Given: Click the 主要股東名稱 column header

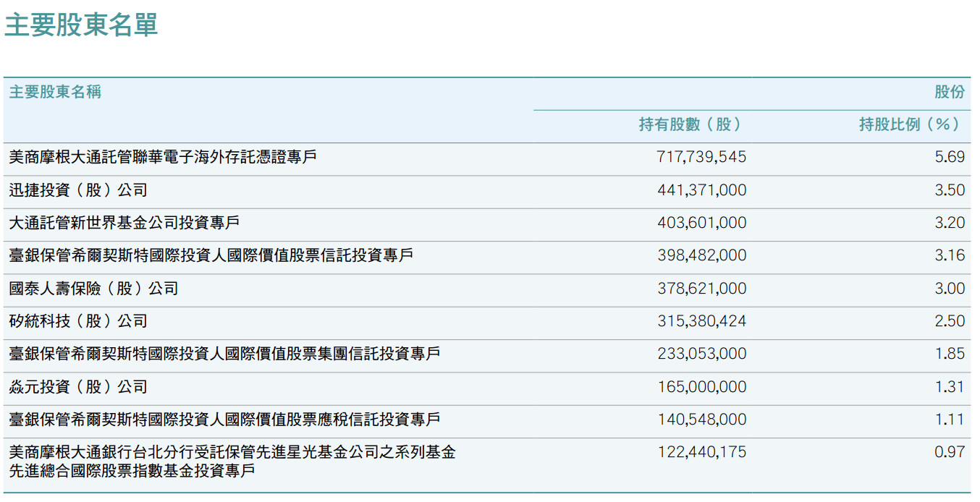Looking at the screenshot, I should click(x=55, y=92).
